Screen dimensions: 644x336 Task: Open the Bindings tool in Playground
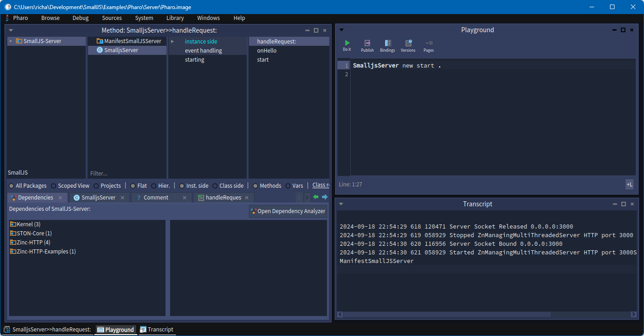pos(387,45)
